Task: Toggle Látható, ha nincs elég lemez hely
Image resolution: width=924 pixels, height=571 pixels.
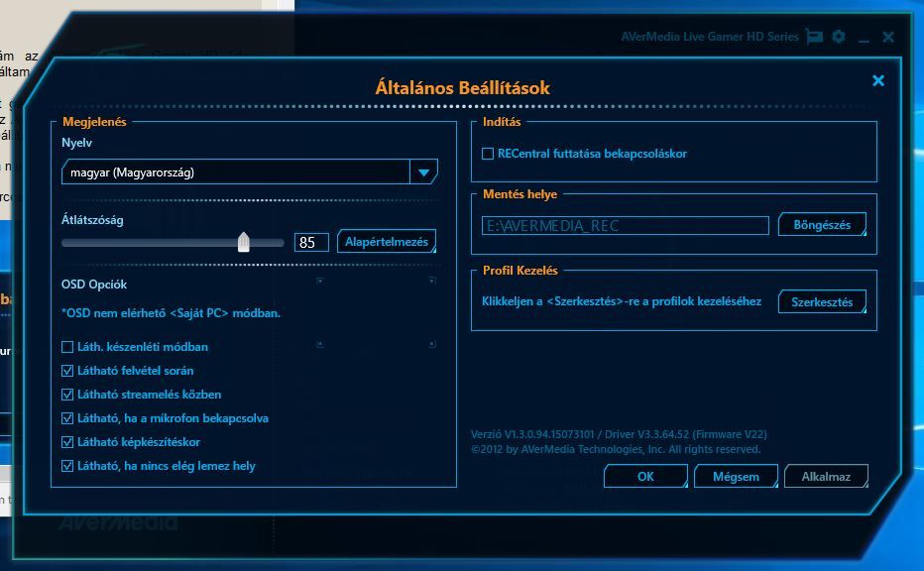Action: point(67,466)
